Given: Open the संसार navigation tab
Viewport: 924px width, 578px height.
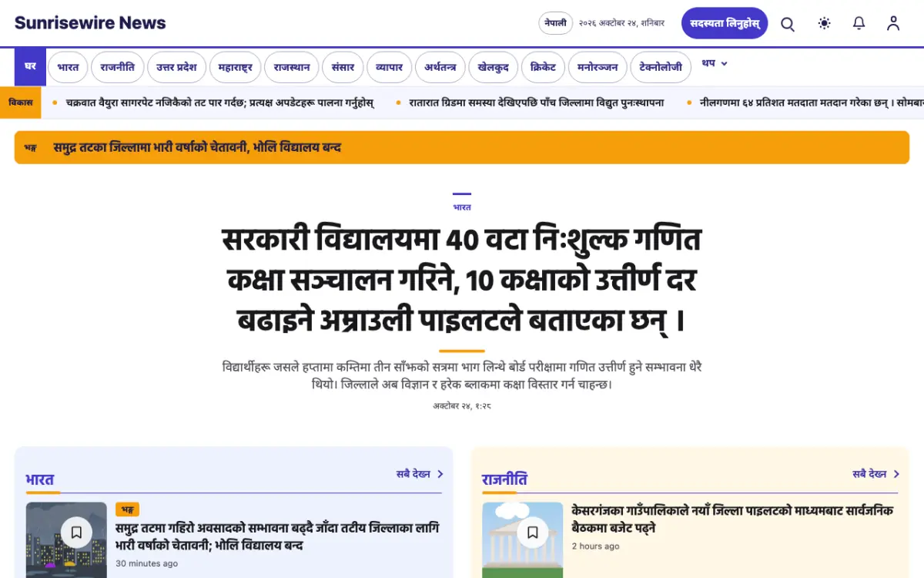Looking at the screenshot, I should (x=343, y=67).
